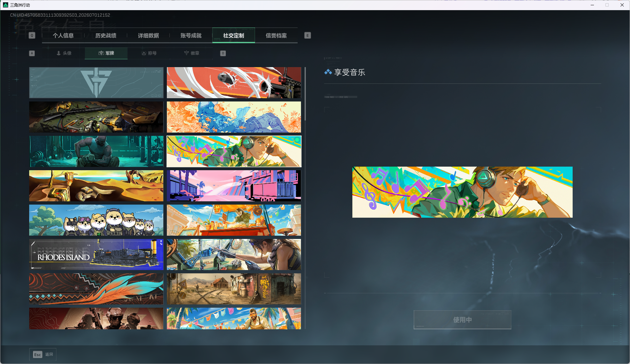This screenshot has height=364, width=630.
Task: Select the pink train dog tag
Action: 234,186
